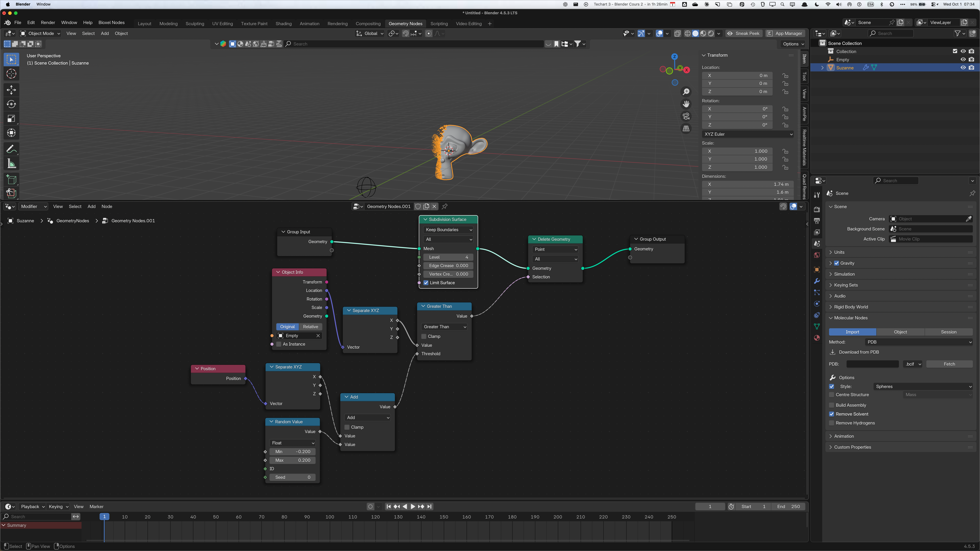Screen dimensions: 980x551
Task: Switch perspective/orthographic grid icon
Action: point(686,129)
